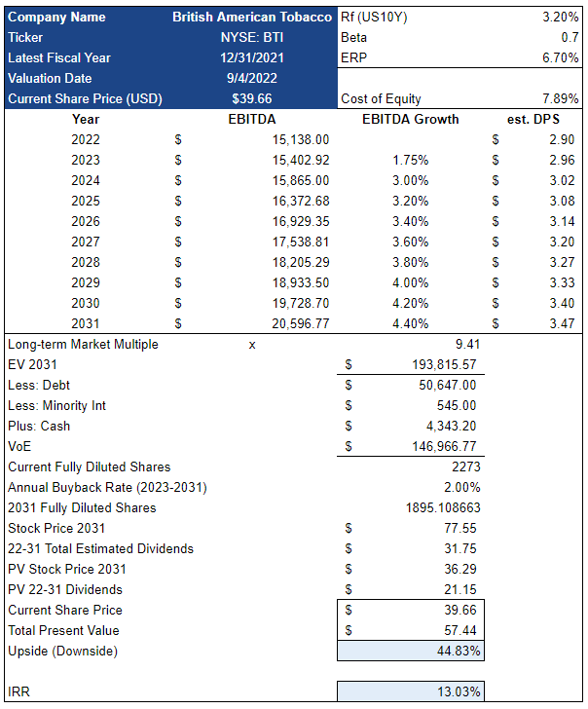Select the Beta value 0.7
The width and height of the screenshot is (588, 709).
tap(570, 38)
